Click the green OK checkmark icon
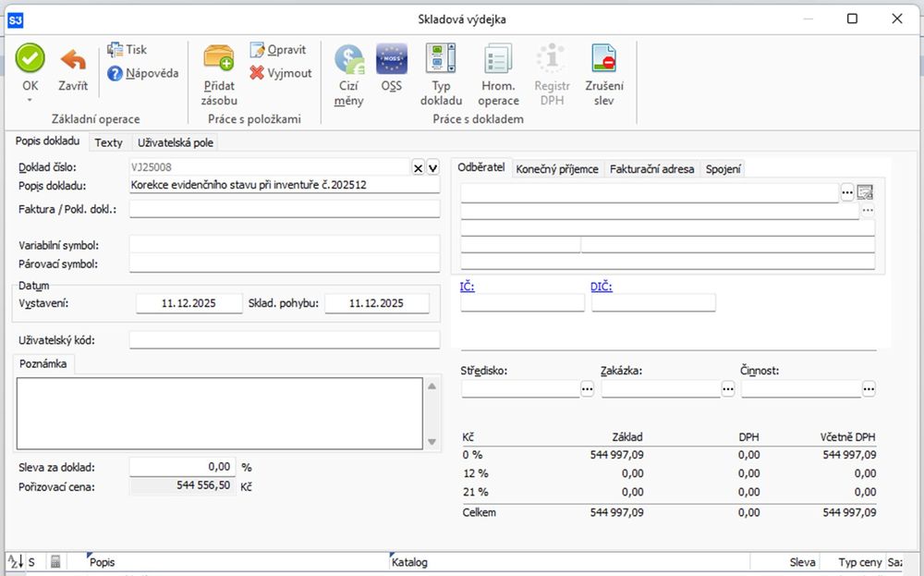Image resolution: width=924 pixels, height=576 pixels. coord(30,59)
